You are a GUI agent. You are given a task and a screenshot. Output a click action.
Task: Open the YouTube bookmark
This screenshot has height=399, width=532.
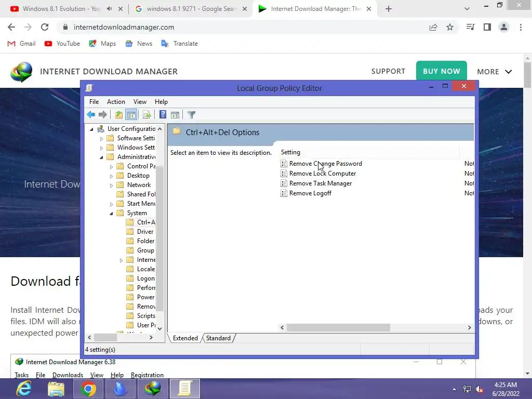click(x=62, y=44)
